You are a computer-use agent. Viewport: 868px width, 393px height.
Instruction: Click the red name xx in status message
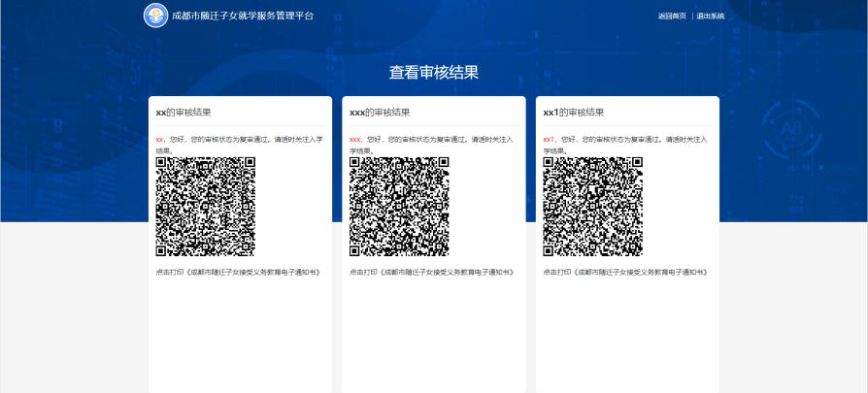pos(159,140)
